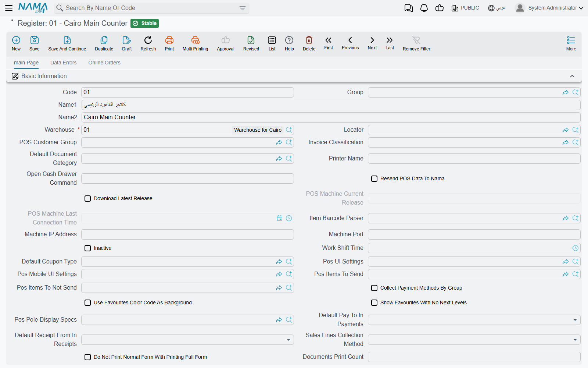
Task: Open the hamburger main menu
Action: (x=9, y=8)
